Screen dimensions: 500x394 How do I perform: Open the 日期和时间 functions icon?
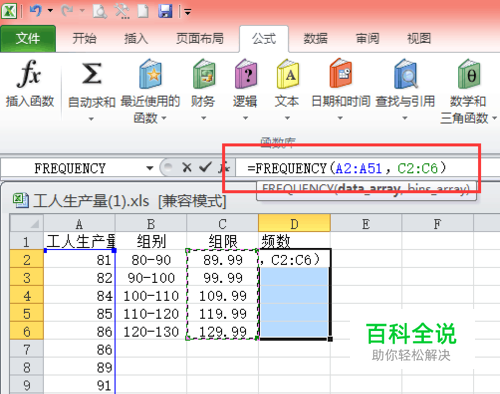pyautogui.click(x=341, y=73)
